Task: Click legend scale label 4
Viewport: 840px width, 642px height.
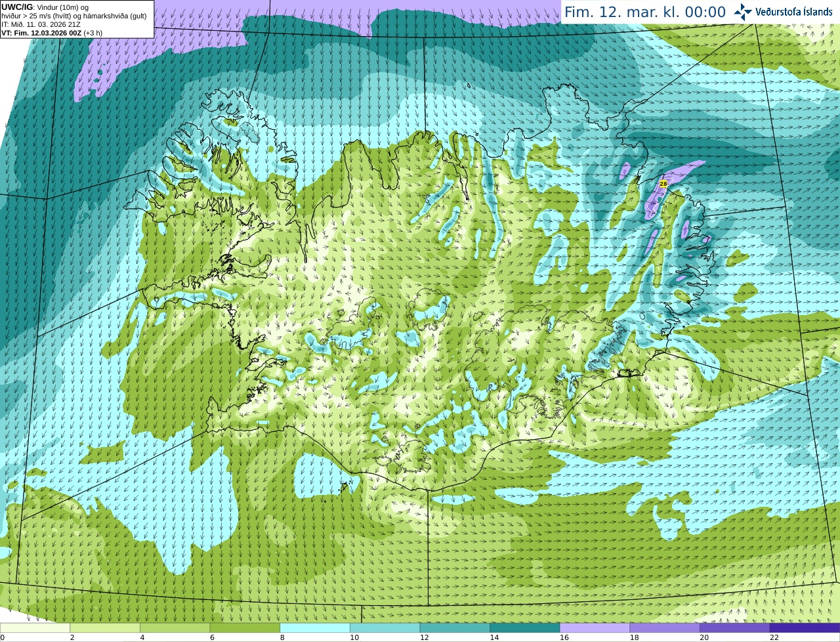Action: pyautogui.click(x=142, y=637)
